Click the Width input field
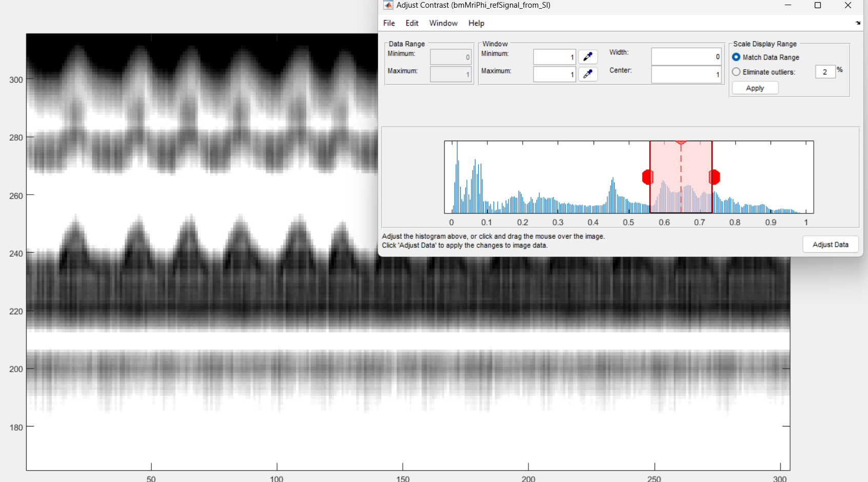This screenshot has width=868, height=482. [686, 56]
